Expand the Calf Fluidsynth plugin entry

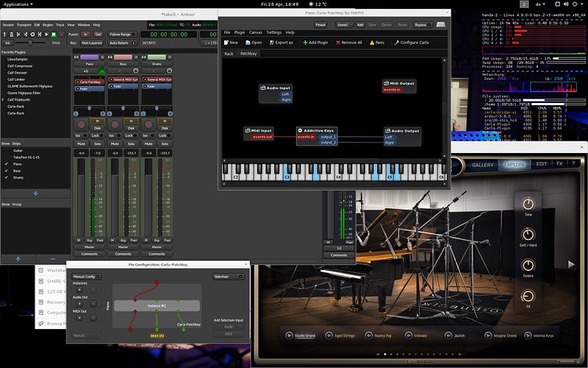(3, 99)
